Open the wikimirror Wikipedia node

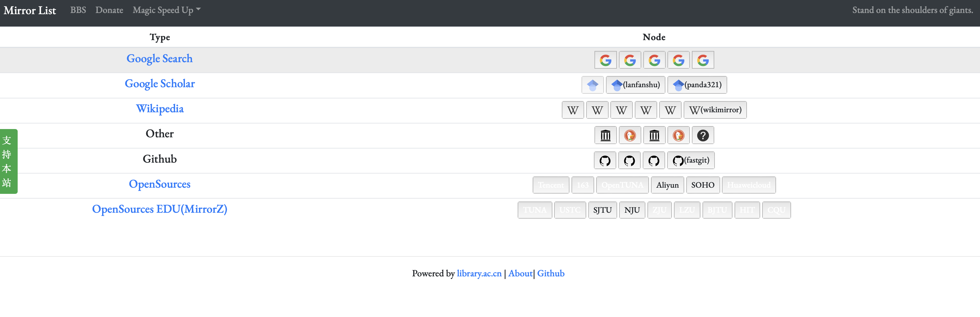tap(715, 110)
